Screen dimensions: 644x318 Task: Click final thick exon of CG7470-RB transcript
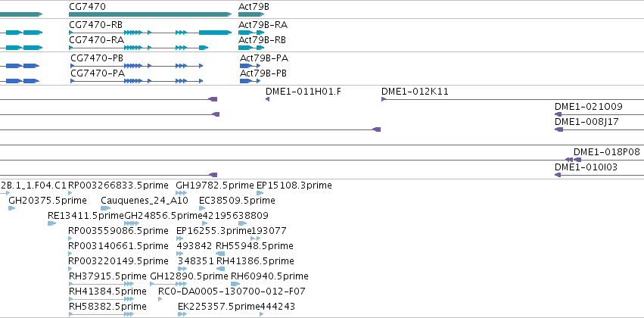coord(215,33)
